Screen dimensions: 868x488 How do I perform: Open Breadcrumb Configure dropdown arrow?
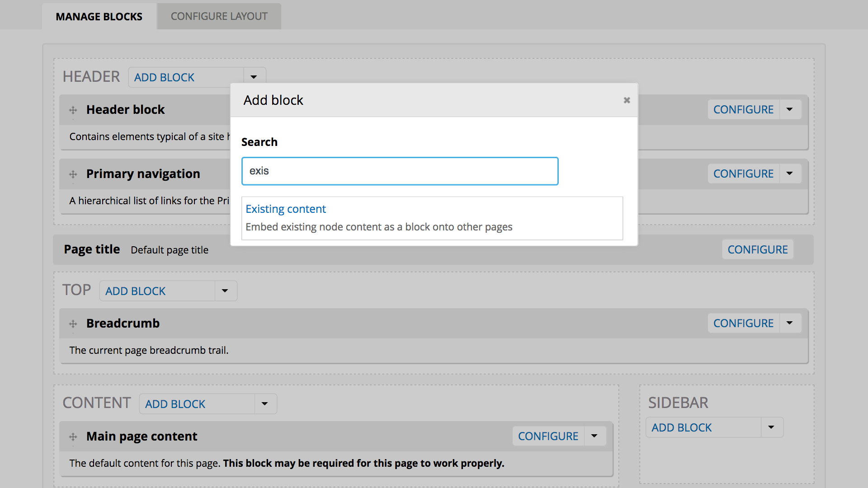[789, 323]
